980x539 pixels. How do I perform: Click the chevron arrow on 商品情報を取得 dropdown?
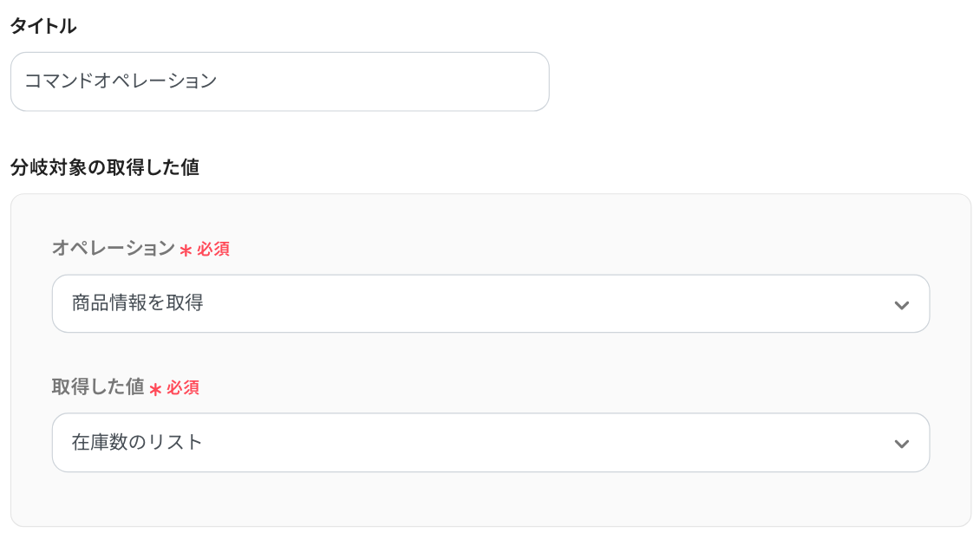[x=901, y=305]
